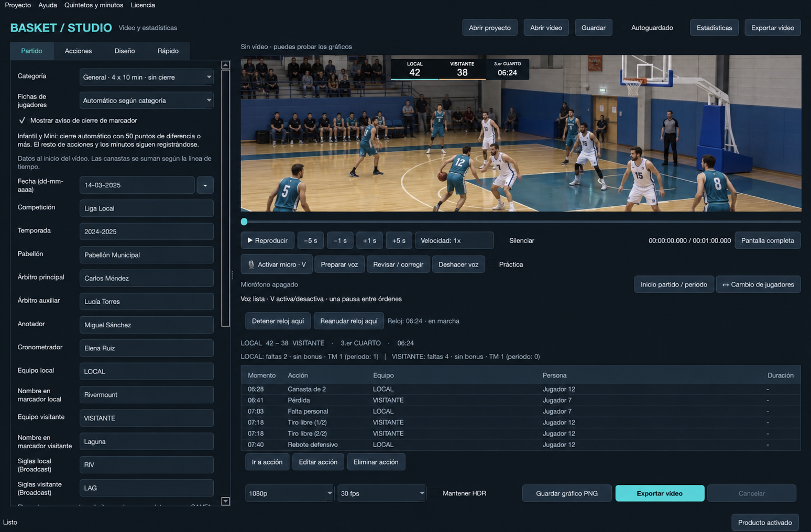This screenshot has width=811, height=532.
Task: Click the top Guardar button
Action: point(594,28)
